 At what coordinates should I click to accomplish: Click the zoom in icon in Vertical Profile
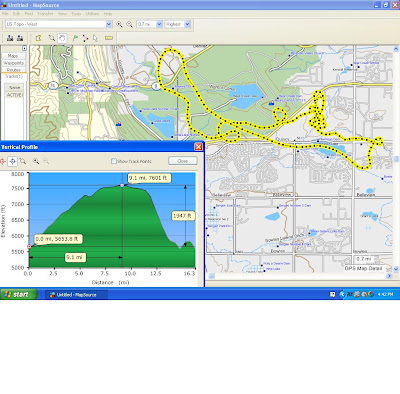[36, 161]
